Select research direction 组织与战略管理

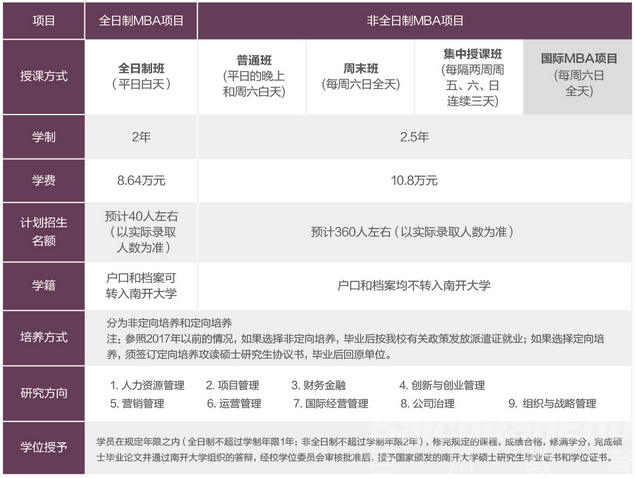pos(556,404)
